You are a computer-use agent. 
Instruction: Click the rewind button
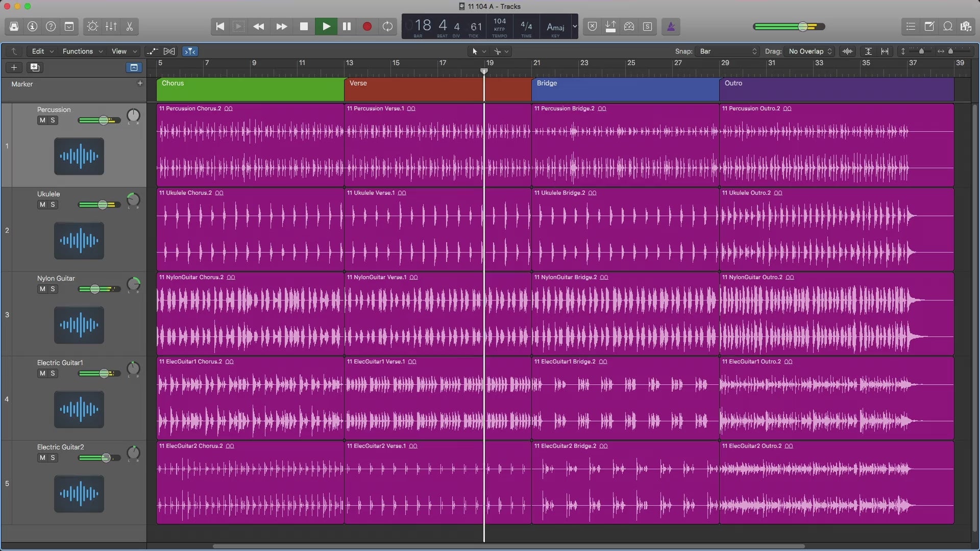[x=259, y=27]
